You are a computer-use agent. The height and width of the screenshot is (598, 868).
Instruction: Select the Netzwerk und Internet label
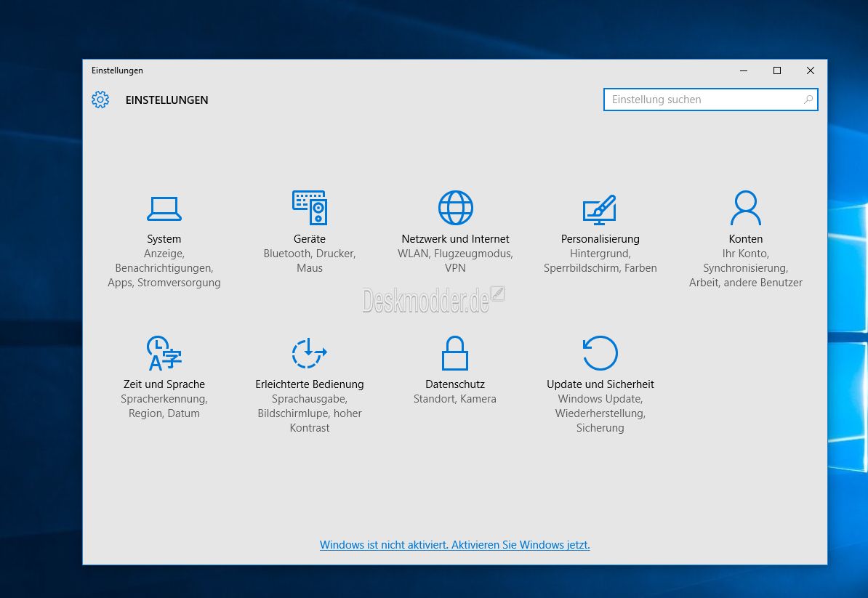pyautogui.click(x=455, y=239)
